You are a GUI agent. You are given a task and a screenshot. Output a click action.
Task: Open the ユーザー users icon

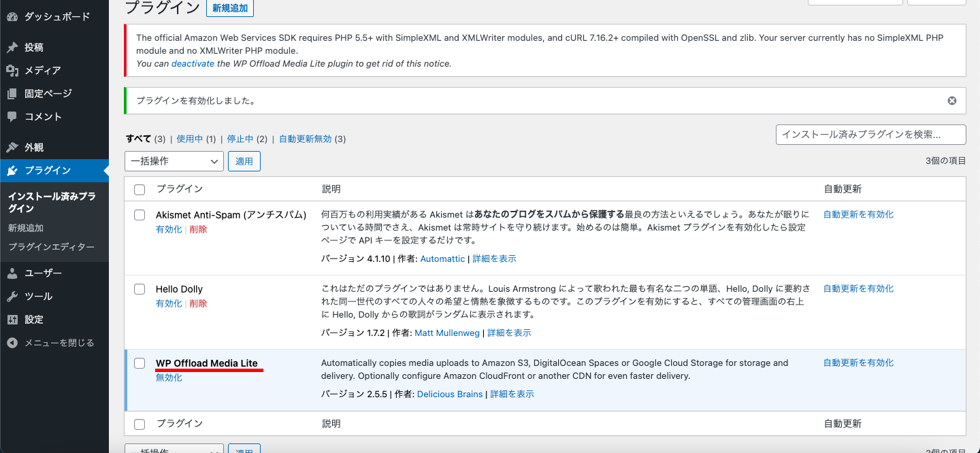tap(12, 272)
